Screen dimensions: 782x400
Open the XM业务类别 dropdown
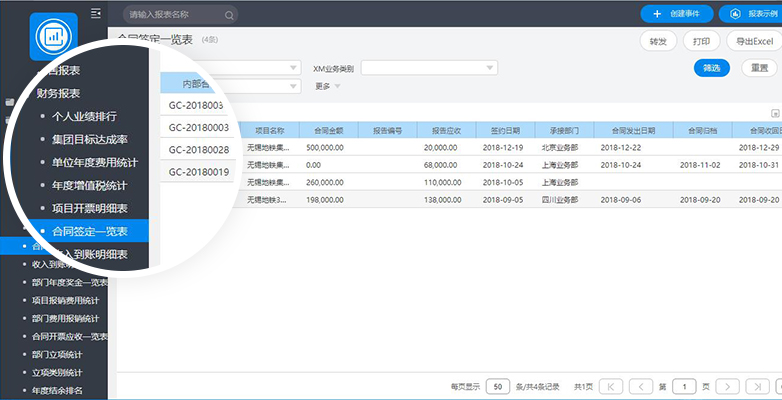[x=429, y=68]
